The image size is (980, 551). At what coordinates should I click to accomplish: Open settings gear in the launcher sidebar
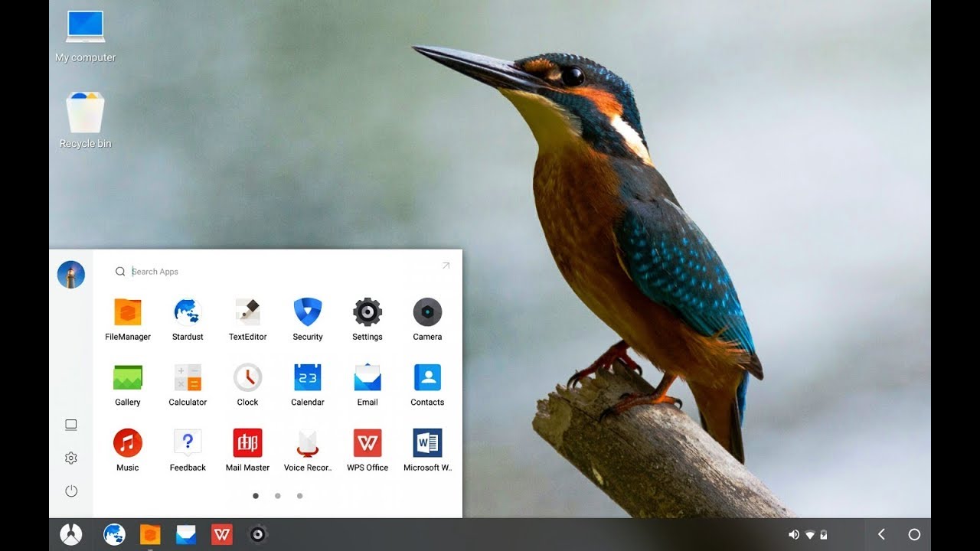(x=71, y=458)
